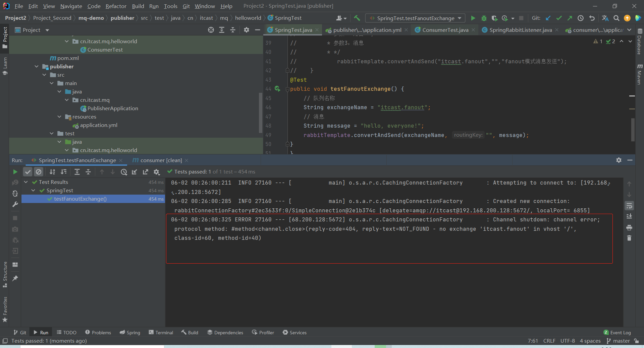This screenshot has height=348, width=644.
Task: Build project with the hammer icon
Action: [x=357, y=18]
